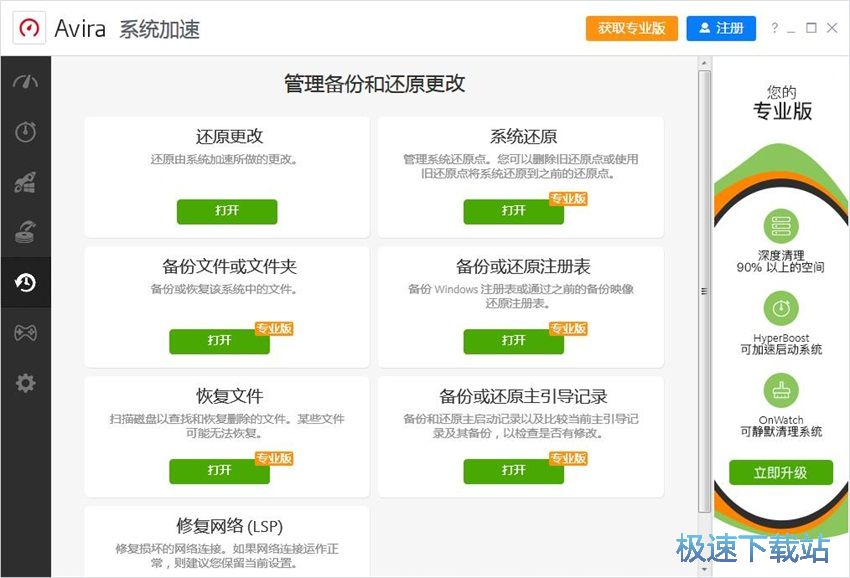The image size is (850, 578).
Task: Click the OnWatch 可静默清理系统 label
Action: click(x=781, y=426)
